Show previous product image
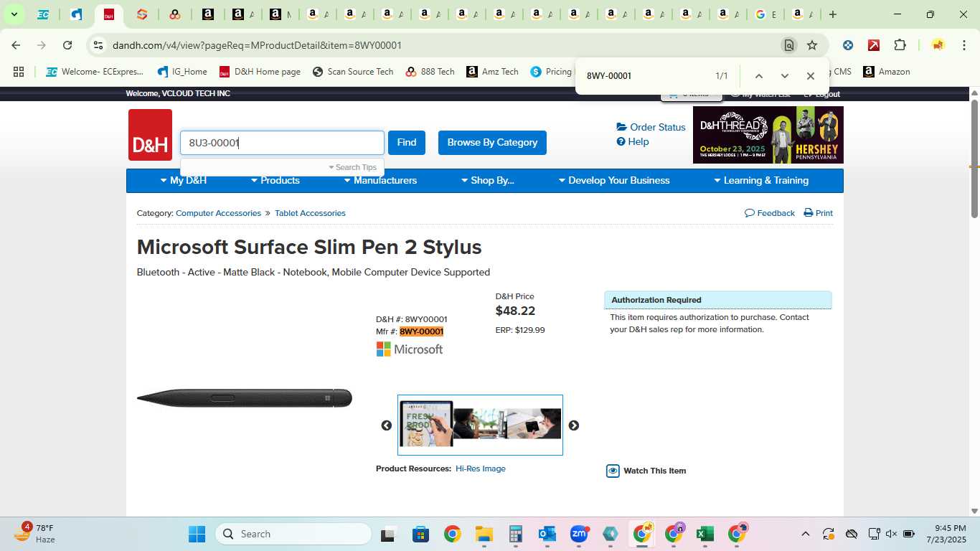The image size is (980, 551). pyautogui.click(x=387, y=425)
